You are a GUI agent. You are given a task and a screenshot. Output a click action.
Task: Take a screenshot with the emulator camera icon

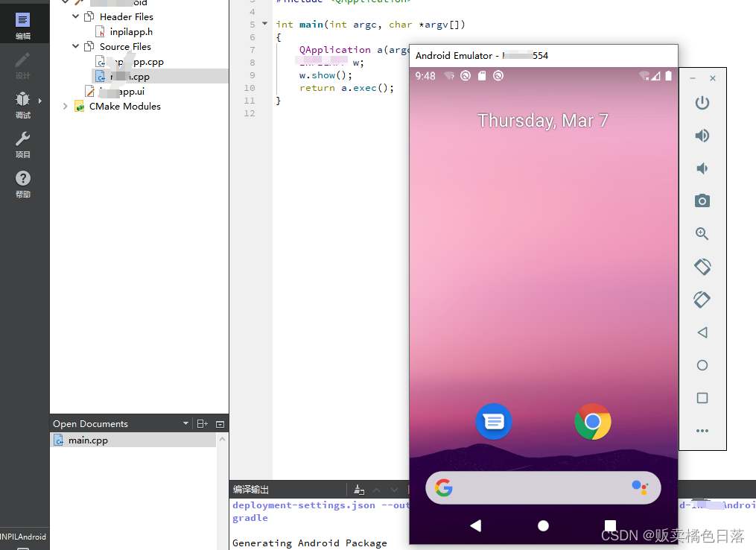pos(702,200)
